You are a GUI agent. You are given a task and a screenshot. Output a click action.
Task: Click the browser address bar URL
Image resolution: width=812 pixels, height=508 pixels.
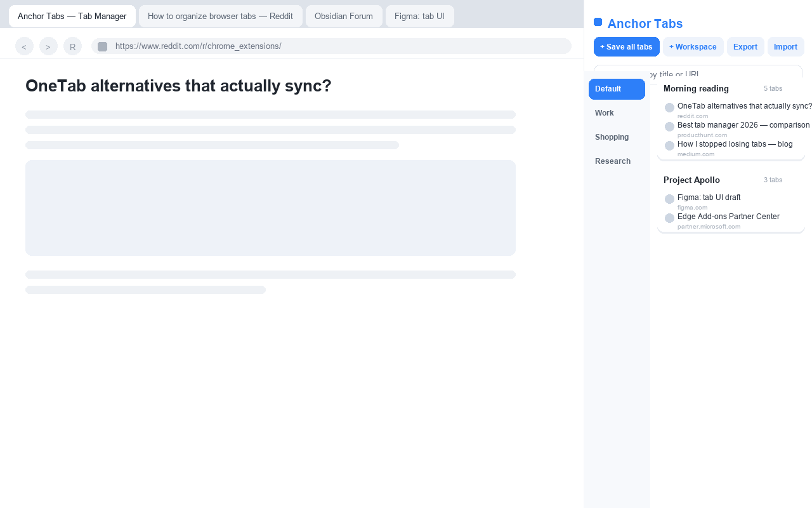click(x=331, y=46)
